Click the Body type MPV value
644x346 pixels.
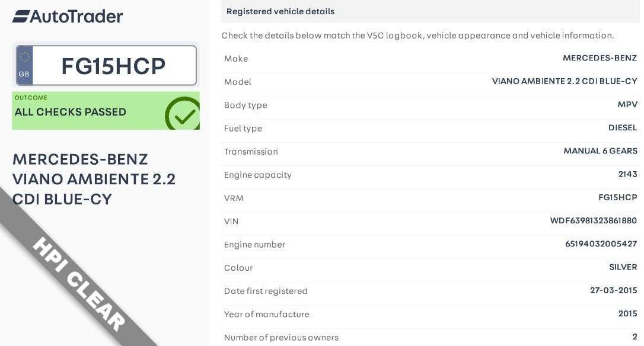pos(627,105)
